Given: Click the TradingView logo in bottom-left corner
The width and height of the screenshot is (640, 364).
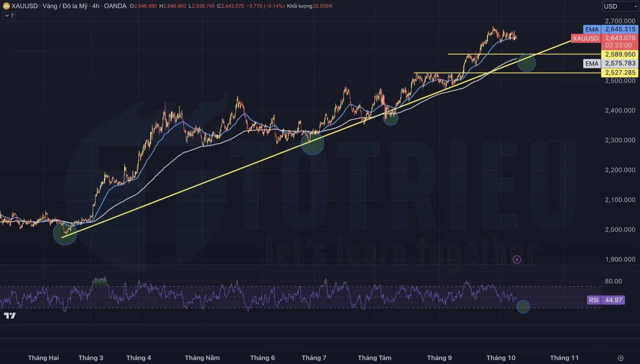Looking at the screenshot, I should click(x=10, y=316).
